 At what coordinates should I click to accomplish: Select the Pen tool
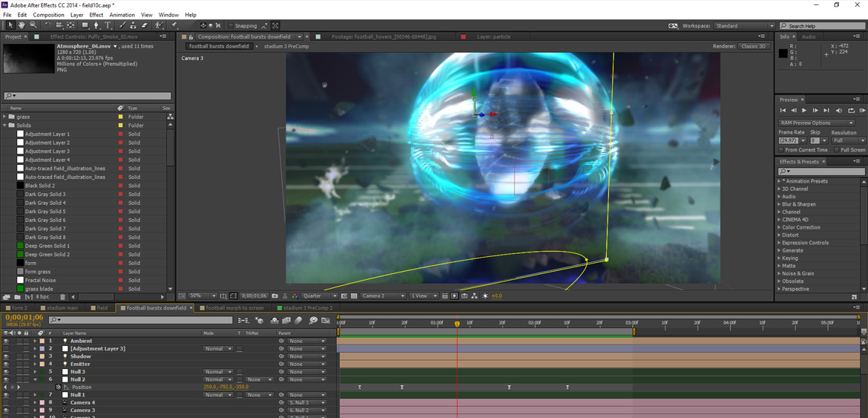(x=96, y=25)
